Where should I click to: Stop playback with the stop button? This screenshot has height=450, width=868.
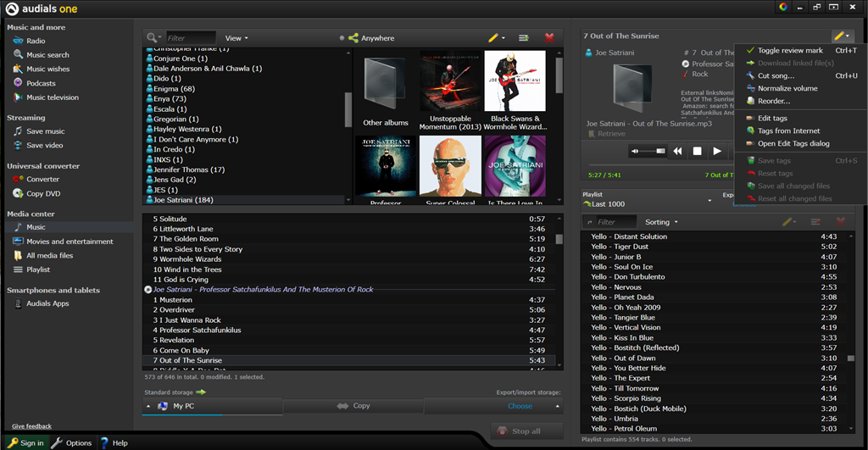698,151
